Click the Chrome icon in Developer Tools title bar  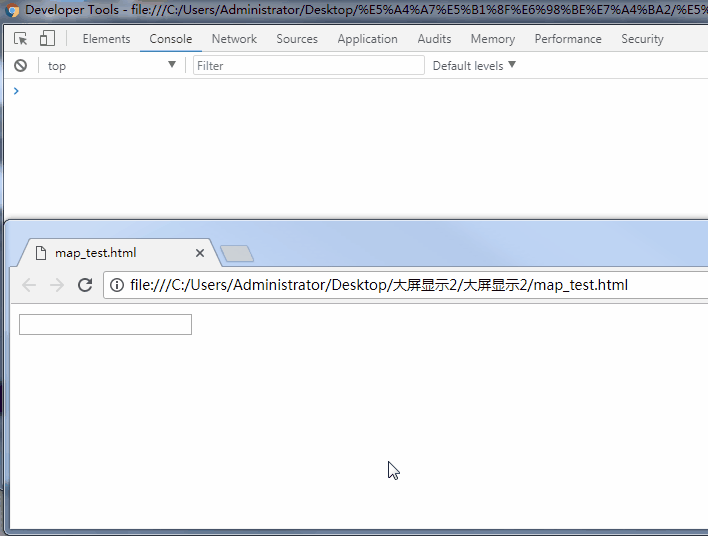13,10
